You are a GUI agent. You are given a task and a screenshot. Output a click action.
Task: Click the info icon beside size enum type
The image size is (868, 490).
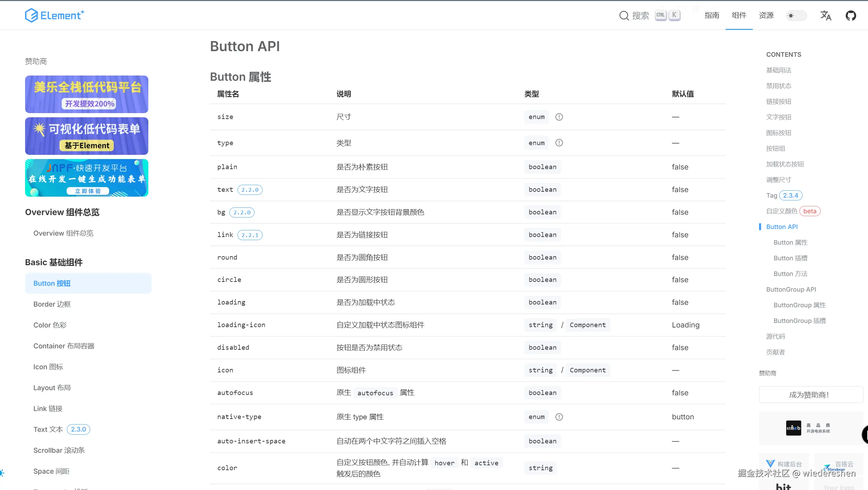tap(559, 117)
